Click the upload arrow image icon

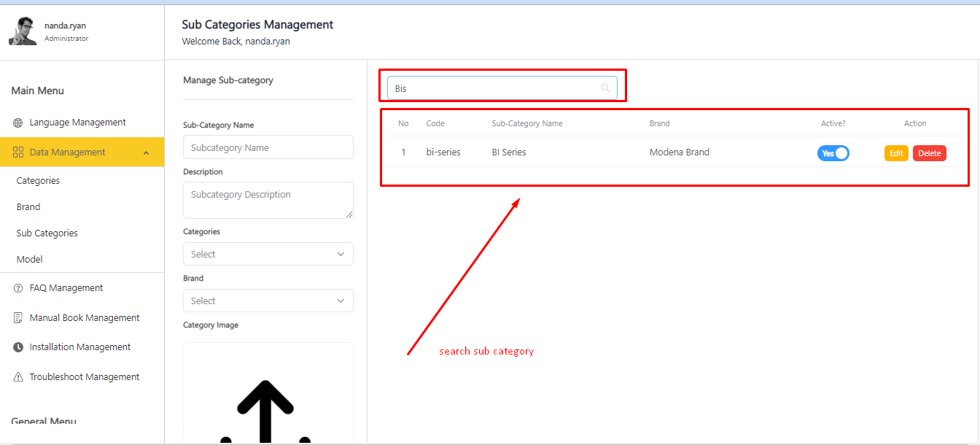coord(265,412)
